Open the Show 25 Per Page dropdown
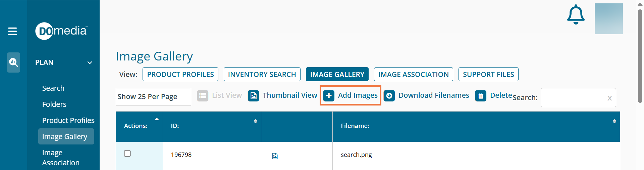644x170 pixels. (x=153, y=97)
